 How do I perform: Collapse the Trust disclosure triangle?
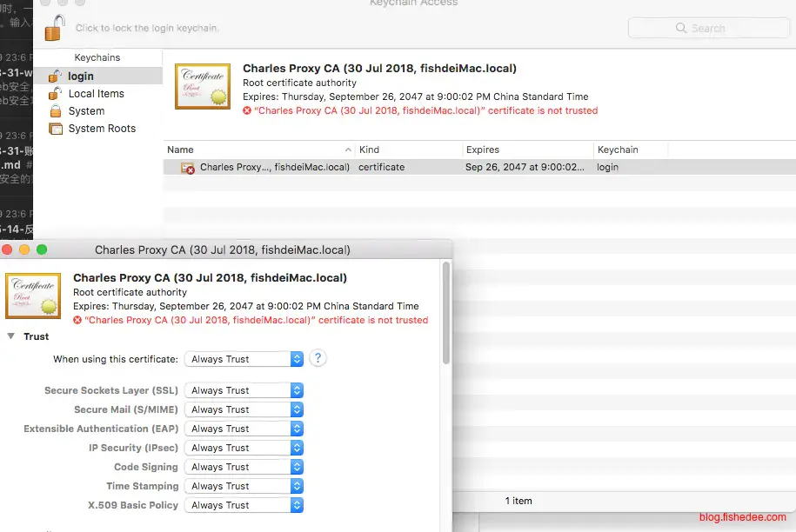11,336
